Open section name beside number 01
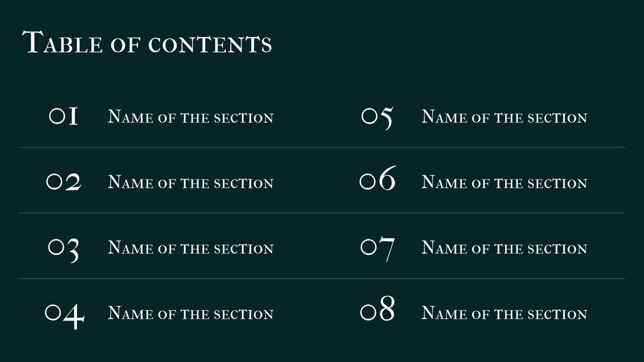 pos(191,117)
